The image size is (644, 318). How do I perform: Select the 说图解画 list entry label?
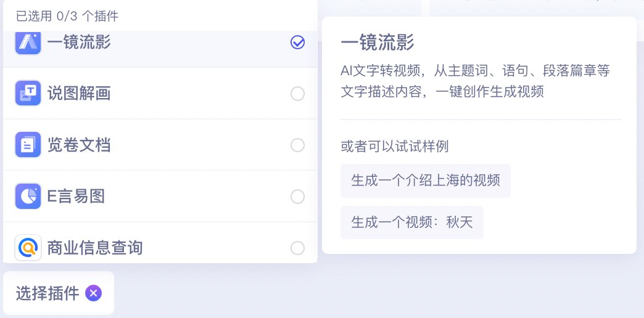(79, 94)
